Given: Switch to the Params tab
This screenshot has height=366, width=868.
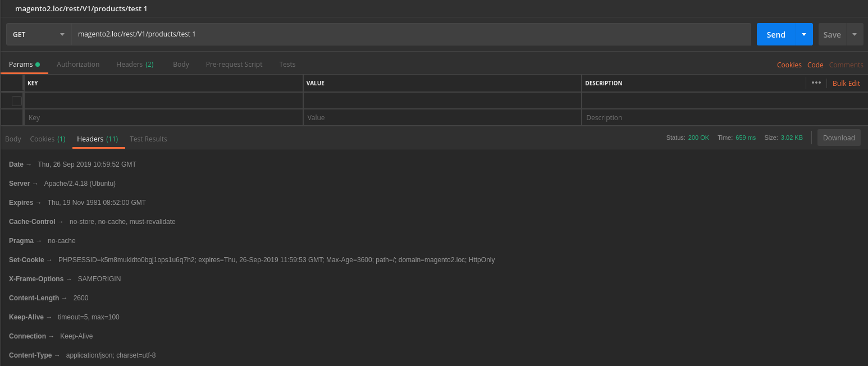Looking at the screenshot, I should [x=24, y=65].
